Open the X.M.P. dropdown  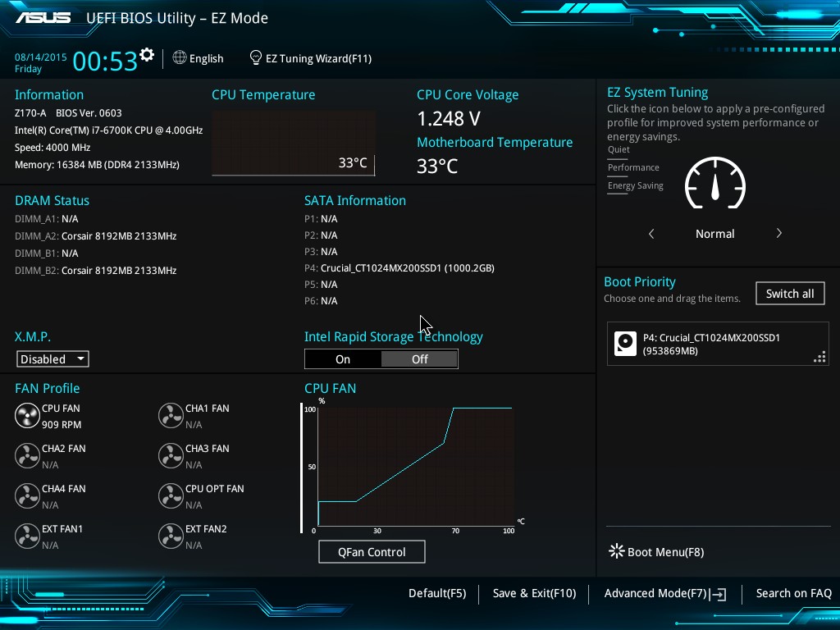coord(52,358)
